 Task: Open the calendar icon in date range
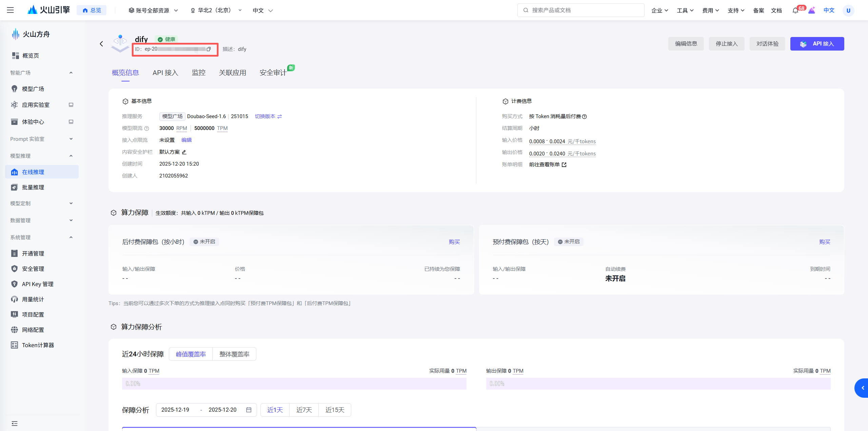coord(249,410)
